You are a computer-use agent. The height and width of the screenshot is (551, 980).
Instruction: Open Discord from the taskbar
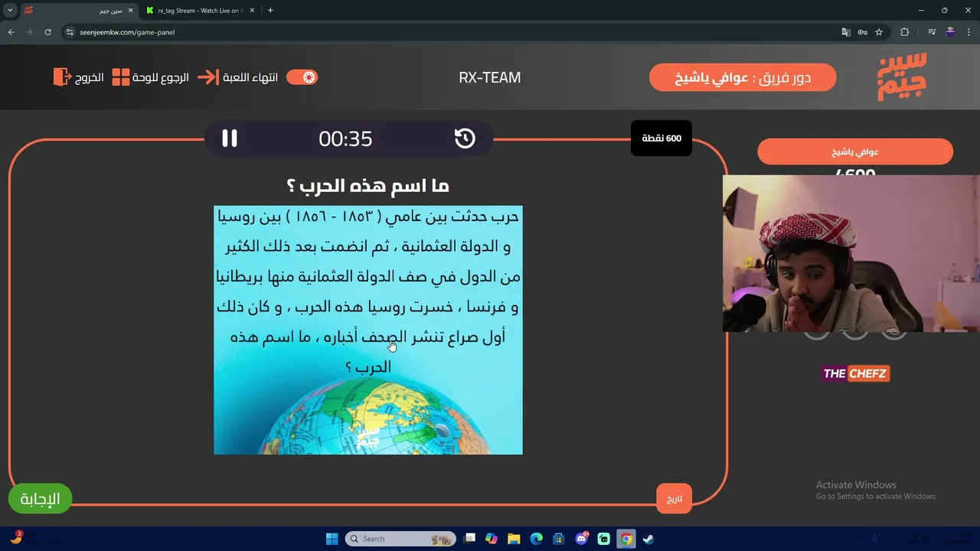pos(581,539)
